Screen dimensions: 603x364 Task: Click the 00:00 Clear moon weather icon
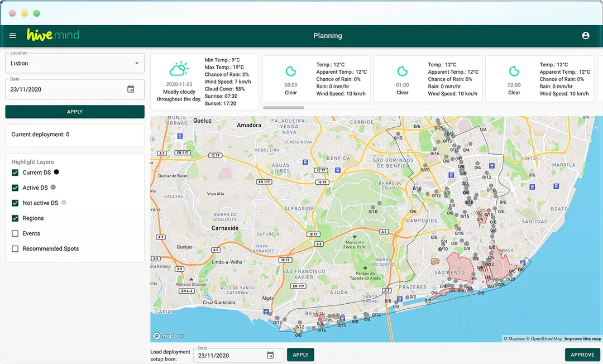(x=291, y=71)
